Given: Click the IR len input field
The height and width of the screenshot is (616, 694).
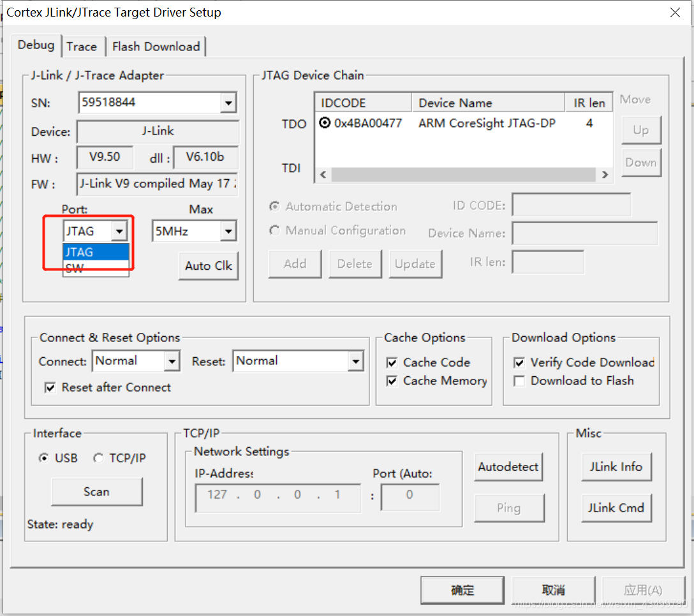Looking at the screenshot, I should (x=548, y=262).
